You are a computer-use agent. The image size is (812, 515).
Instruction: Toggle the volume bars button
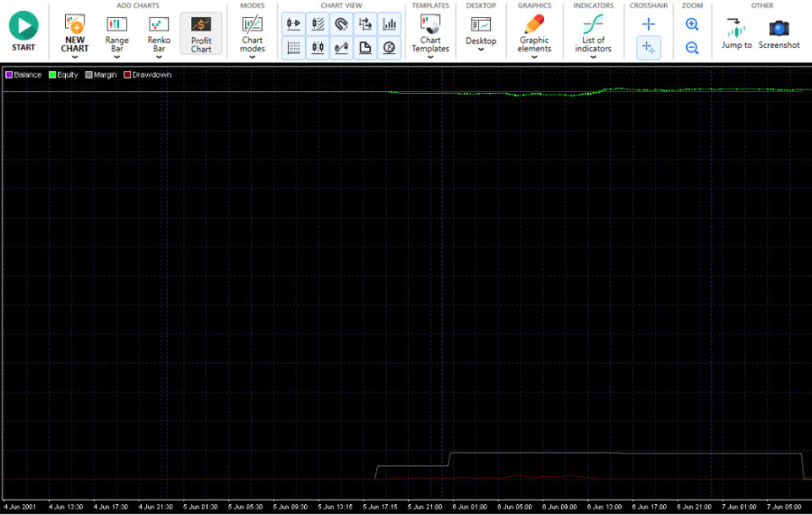[389, 23]
